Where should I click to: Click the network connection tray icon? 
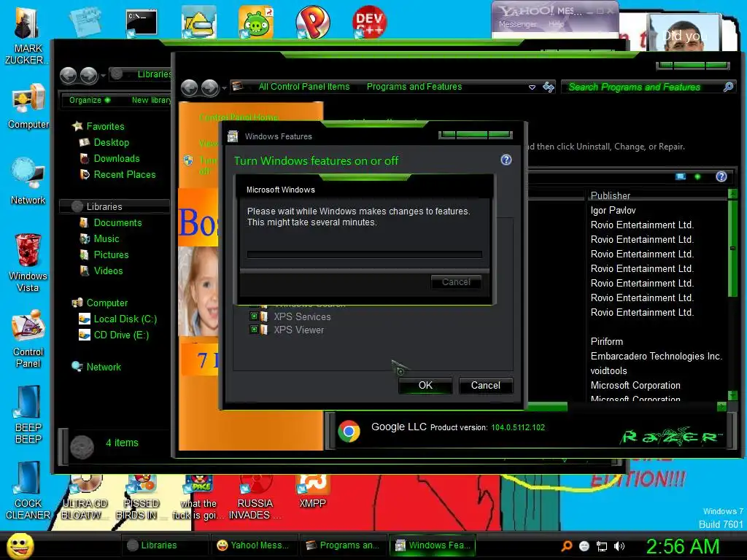click(x=602, y=546)
